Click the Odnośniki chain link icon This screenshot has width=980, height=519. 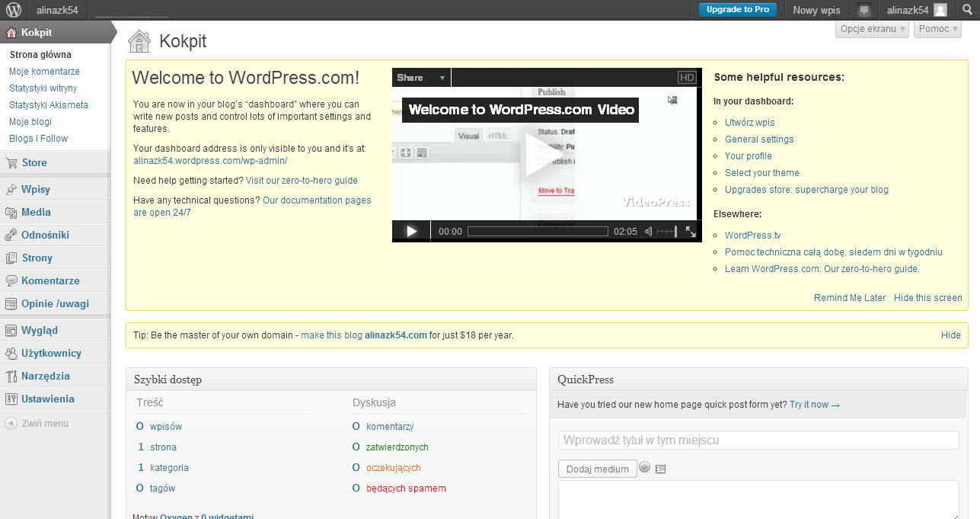(x=11, y=235)
